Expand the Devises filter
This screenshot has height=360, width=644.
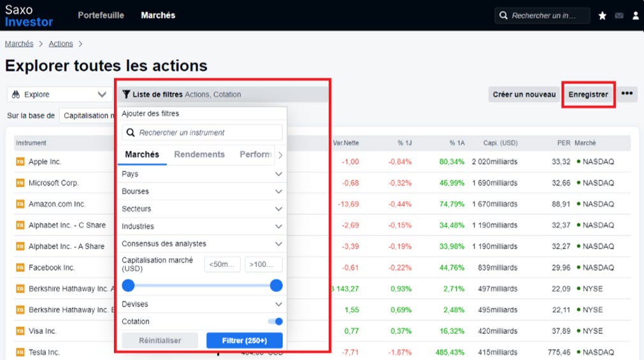click(202, 304)
